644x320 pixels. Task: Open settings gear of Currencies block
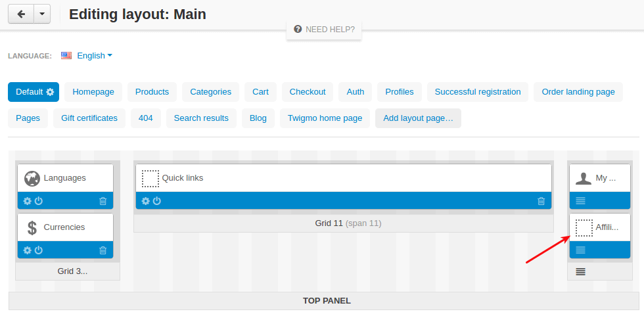click(27, 250)
